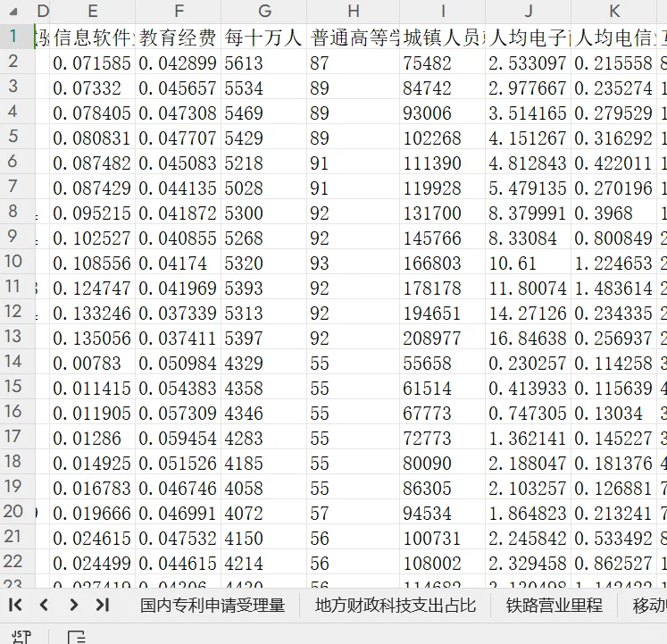Jump to the last sheet tab

pyautogui.click(x=103, y=605)
